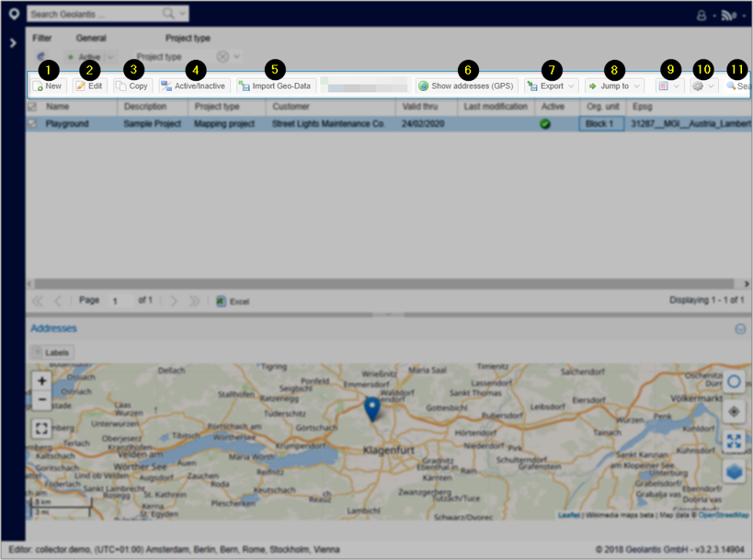Click Show addresses (GPS)
753x560 pixels.
tap(466, 86)
